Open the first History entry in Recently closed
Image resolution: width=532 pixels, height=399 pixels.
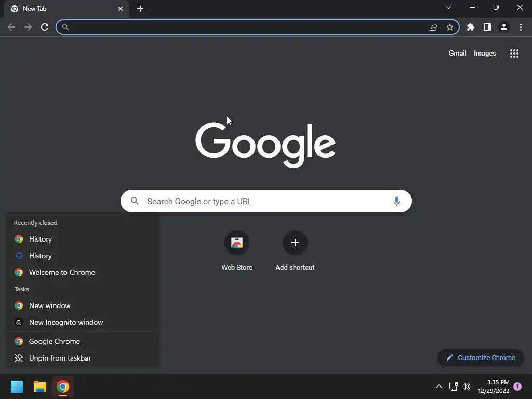coord(83,239)
